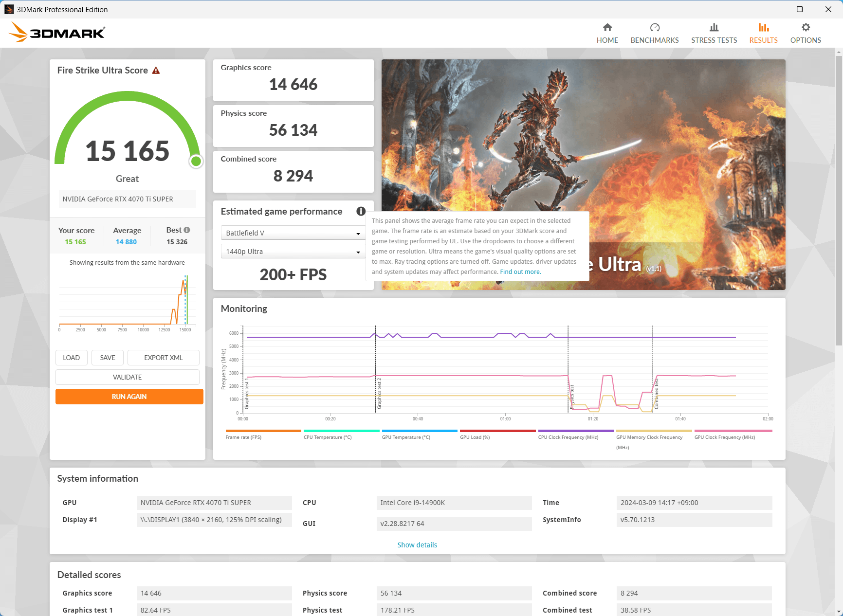
Task: Click the Combined test marker line
Action: 653,369
